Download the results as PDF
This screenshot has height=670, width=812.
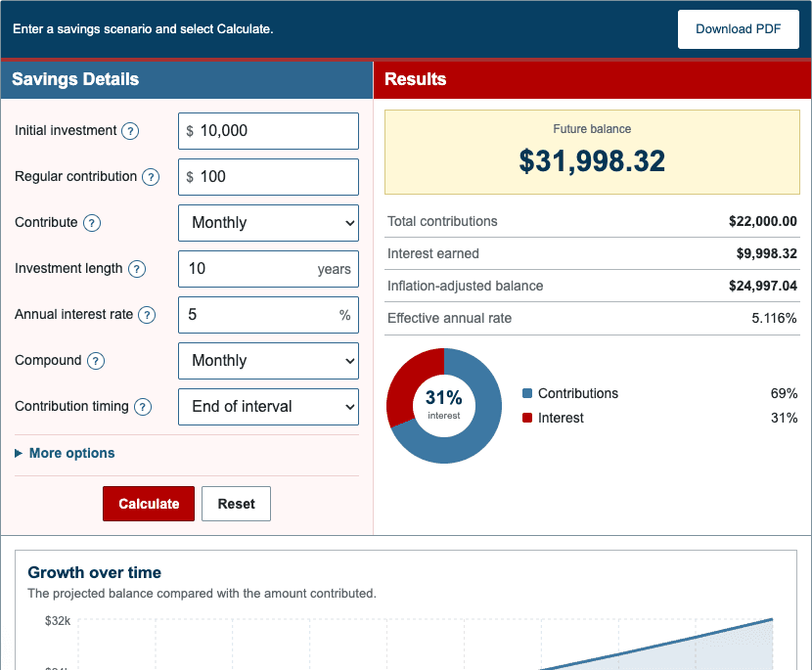point(738,29)
